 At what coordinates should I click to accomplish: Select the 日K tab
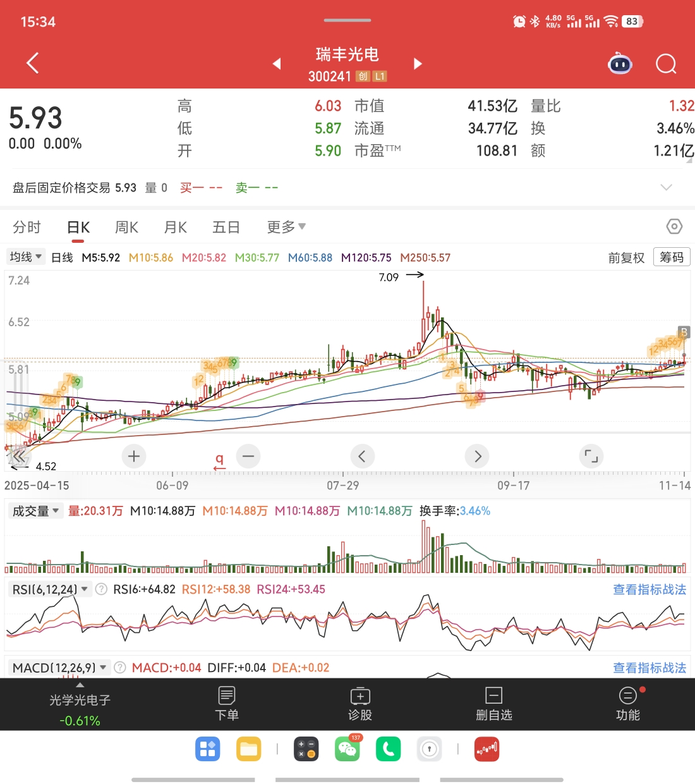tap(79, 227)
